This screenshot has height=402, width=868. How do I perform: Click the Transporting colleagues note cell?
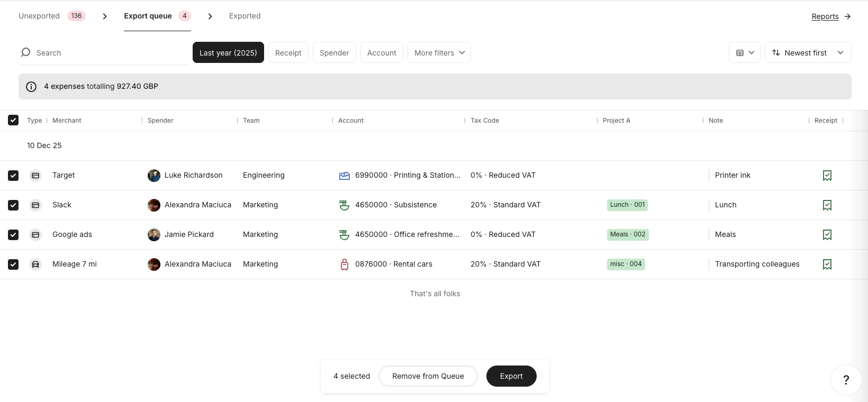pyautogui.click(x=757, y=264)
